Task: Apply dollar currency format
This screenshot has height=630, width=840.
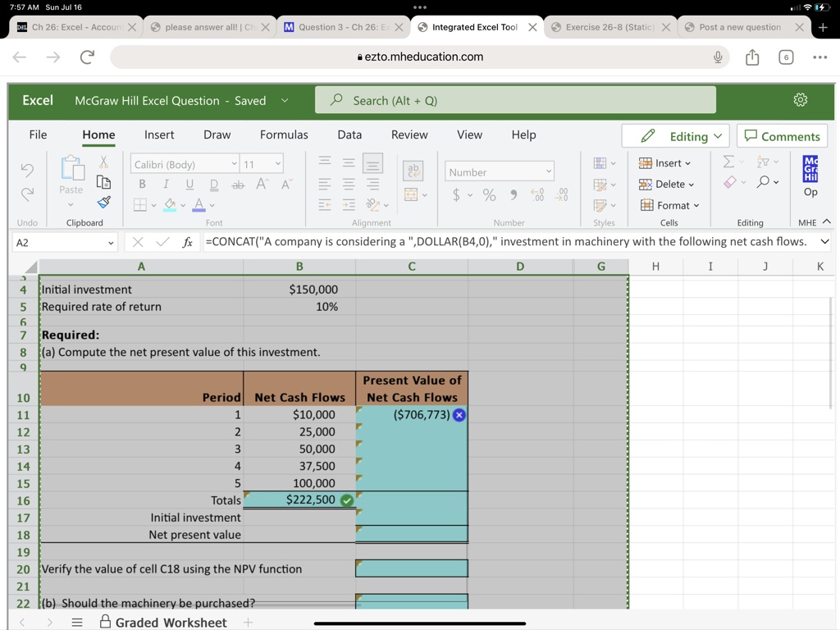Action: [x=456, y=194]
